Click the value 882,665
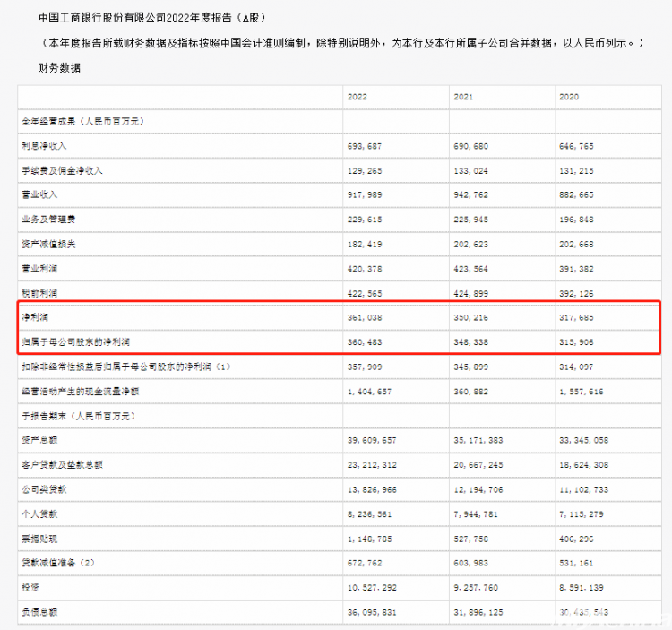The image size is (672, 630). click(576, 195)
